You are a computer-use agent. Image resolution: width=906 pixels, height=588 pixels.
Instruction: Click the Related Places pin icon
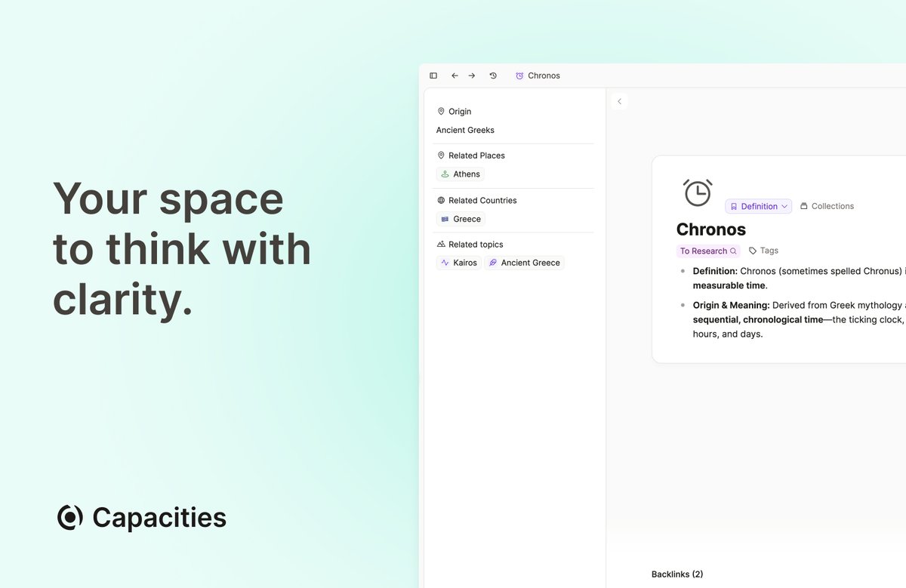441,155
